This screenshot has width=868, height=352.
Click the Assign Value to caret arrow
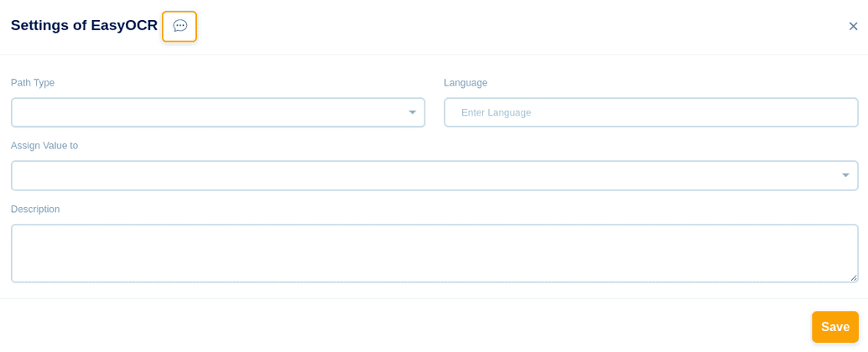[845, 175]
